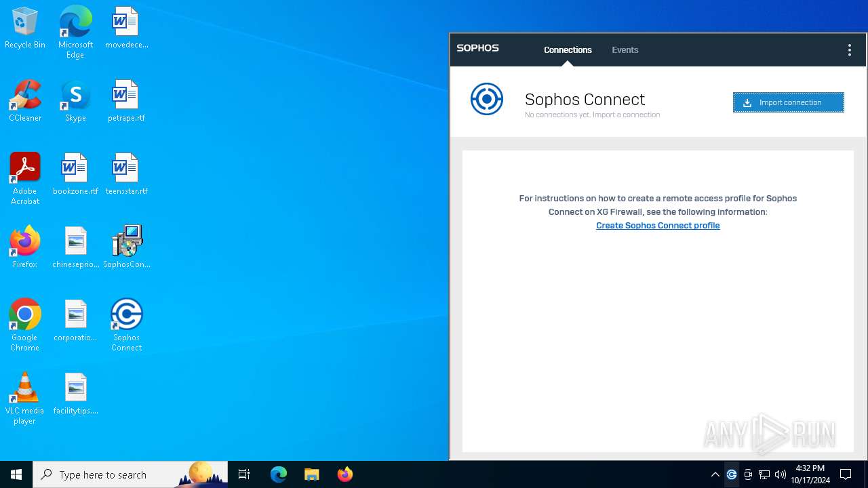Open the Meet Now tray icon
Image resolution: width=868 pixels, height=488 pixels.
(x=748, y=474)
